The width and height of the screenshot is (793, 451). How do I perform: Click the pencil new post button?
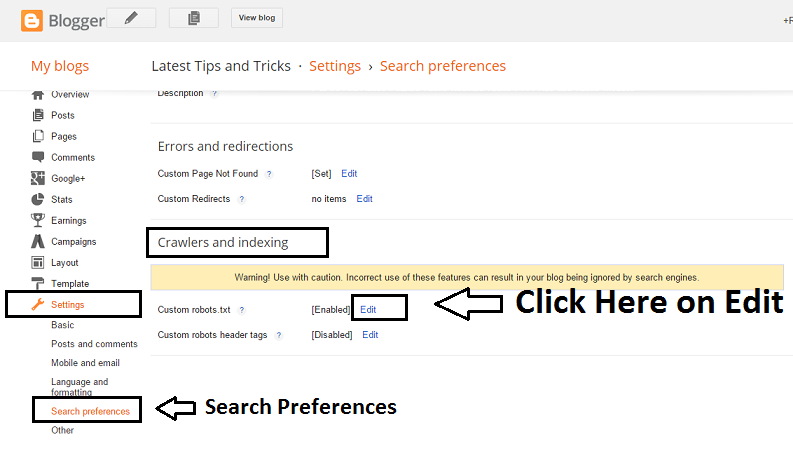131,18
